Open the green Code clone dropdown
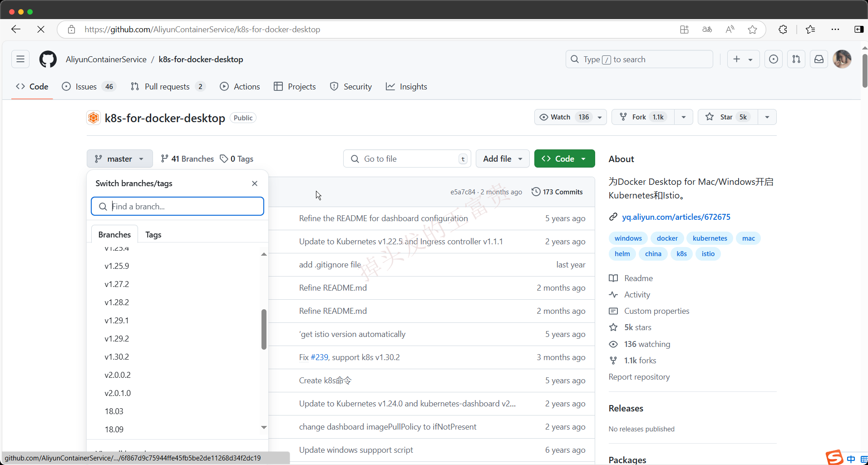The height and width of the screenshot is (465, 868). click(x=564, y=159)
